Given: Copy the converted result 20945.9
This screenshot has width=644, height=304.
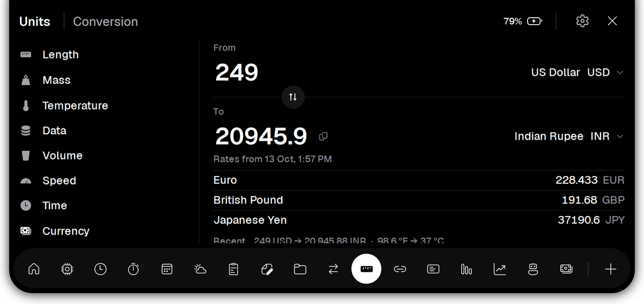Looking at the screenshot, I should (323, 136).
